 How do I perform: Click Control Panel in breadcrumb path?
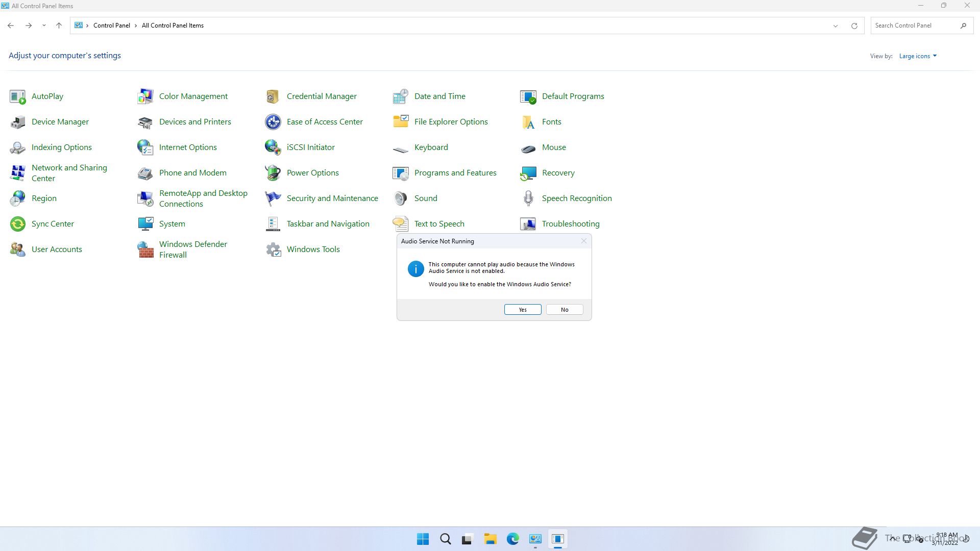click(x=111, y=26)
